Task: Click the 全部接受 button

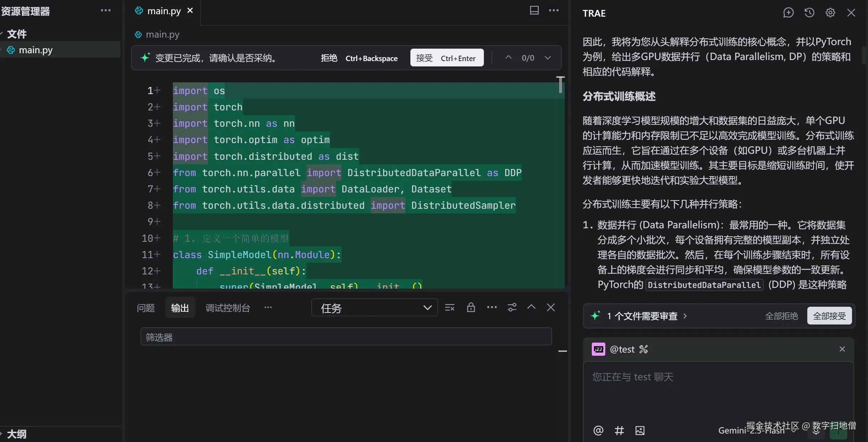Action: click(x=829, y=316)
